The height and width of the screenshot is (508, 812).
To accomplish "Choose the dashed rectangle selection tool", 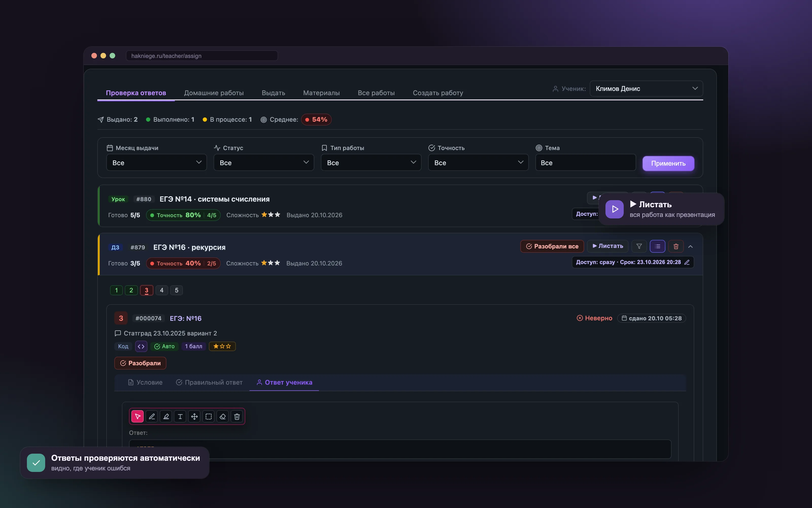I will (x=209, y=417).
